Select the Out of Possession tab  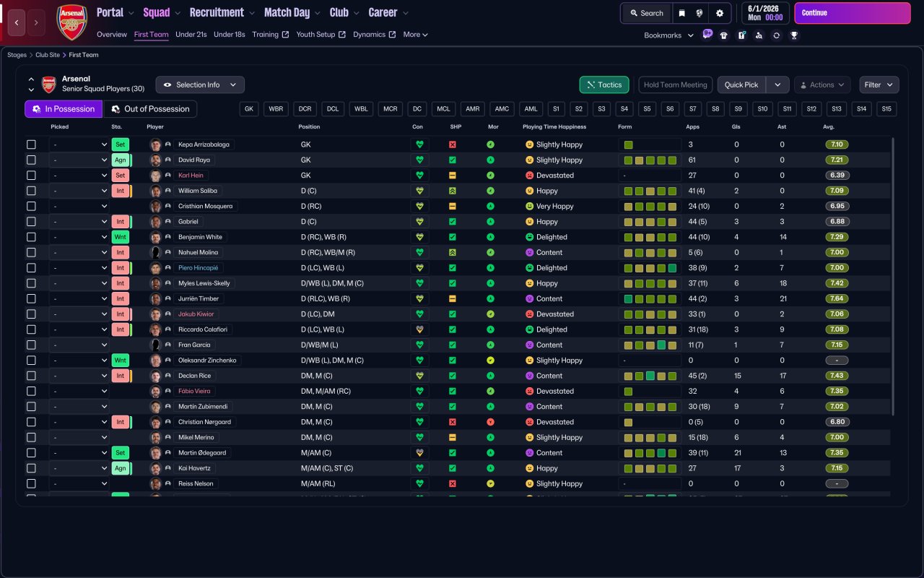(150, 109)
